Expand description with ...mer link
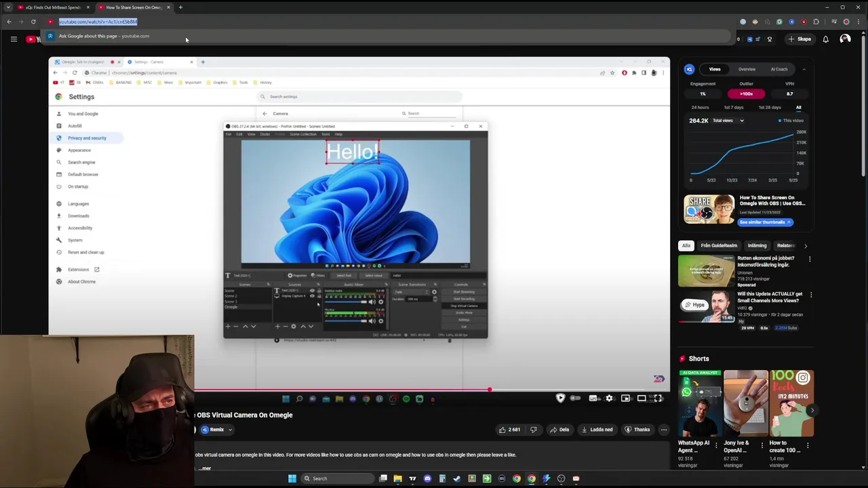This screenshot has height=488, width=868. tap(204, 468)
